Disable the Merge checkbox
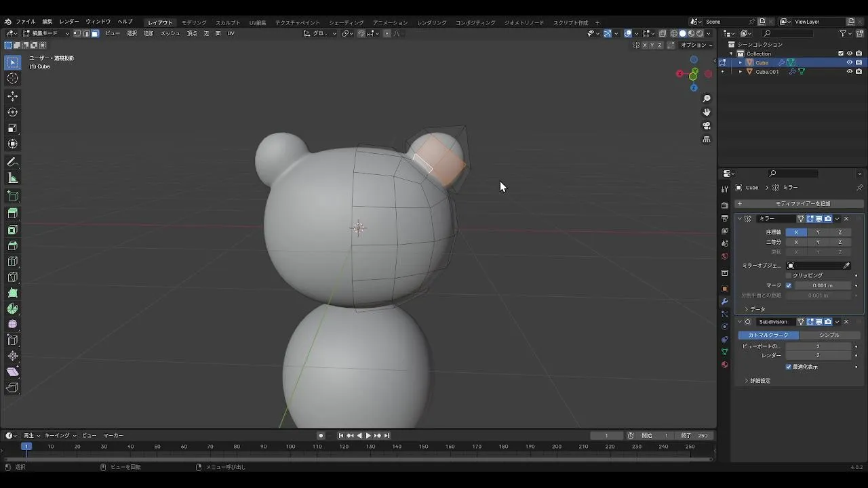868x488 pixels. pyautogui.click(x=789, y=285)
